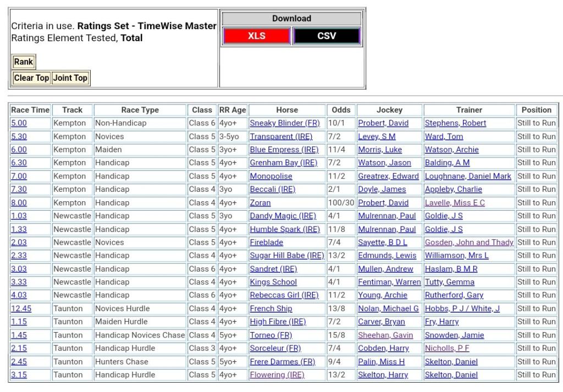The width and height of the screenshot is (563, 392).
Task: Select the Joint Top filter
Action: (70, 78)
